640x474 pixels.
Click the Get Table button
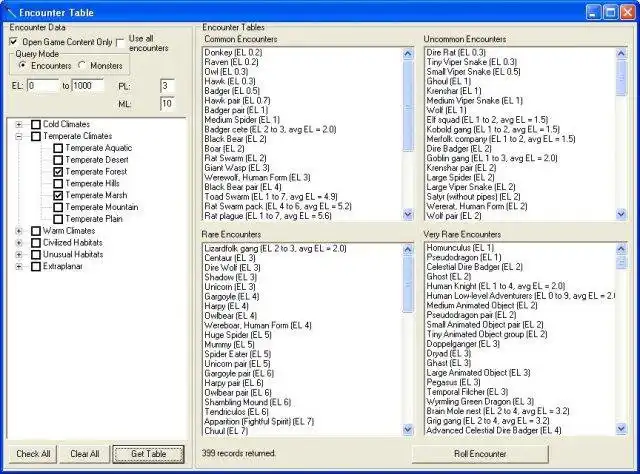click(x=148, y=454)
